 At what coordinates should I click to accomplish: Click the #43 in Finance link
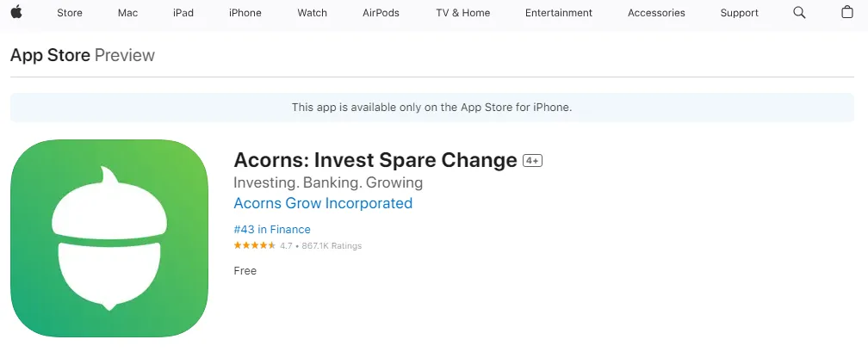[x=272, y=229]
